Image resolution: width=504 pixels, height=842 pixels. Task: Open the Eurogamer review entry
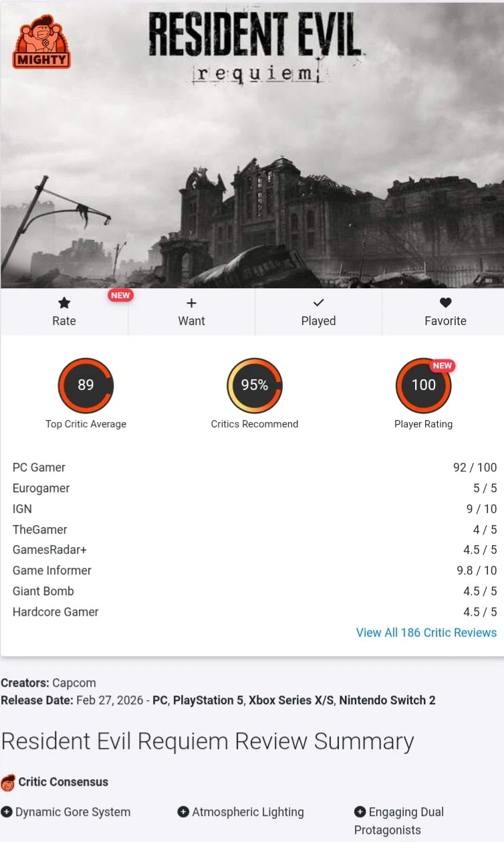[255, 488]
